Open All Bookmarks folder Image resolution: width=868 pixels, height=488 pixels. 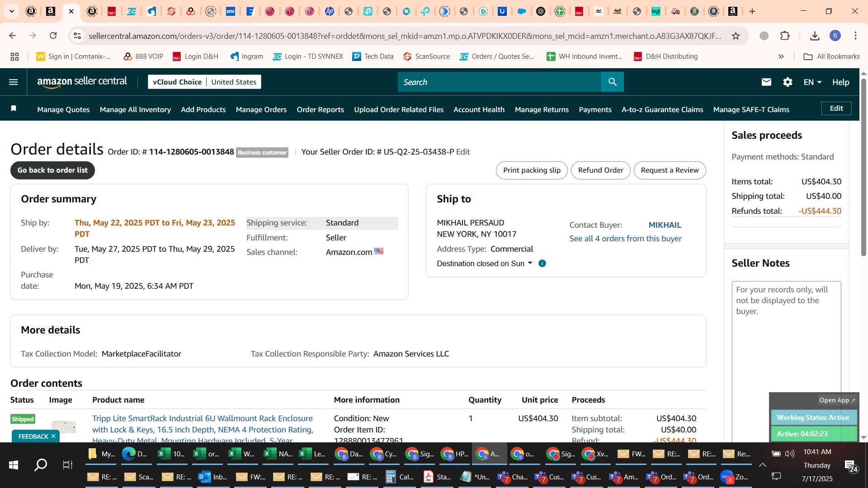(x=831, y=56)
